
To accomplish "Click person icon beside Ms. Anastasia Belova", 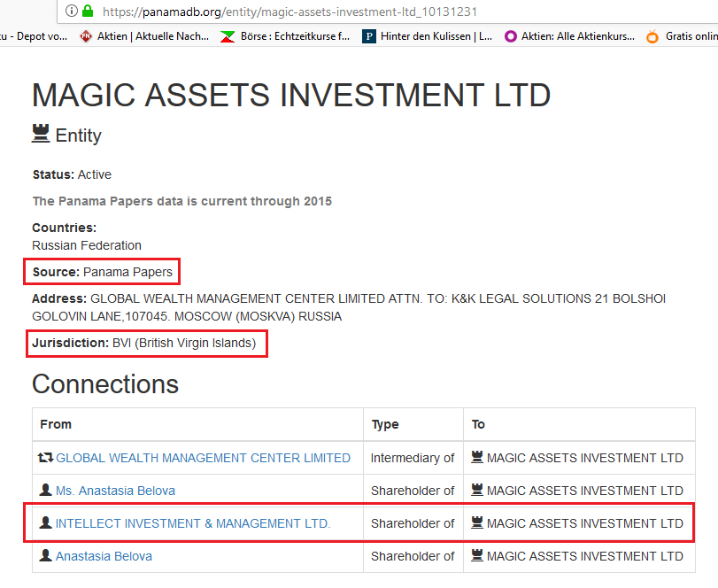I will click(x=45, y=490).
